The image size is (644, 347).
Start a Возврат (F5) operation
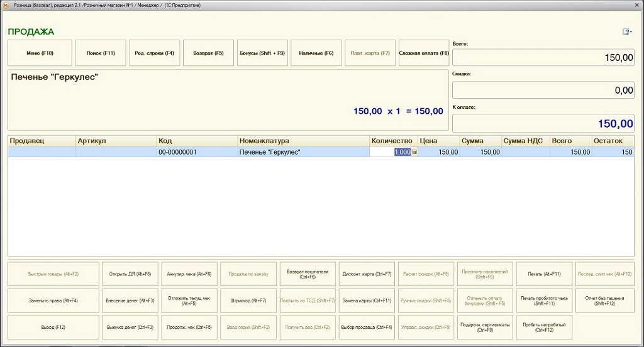tap(208, 53)
